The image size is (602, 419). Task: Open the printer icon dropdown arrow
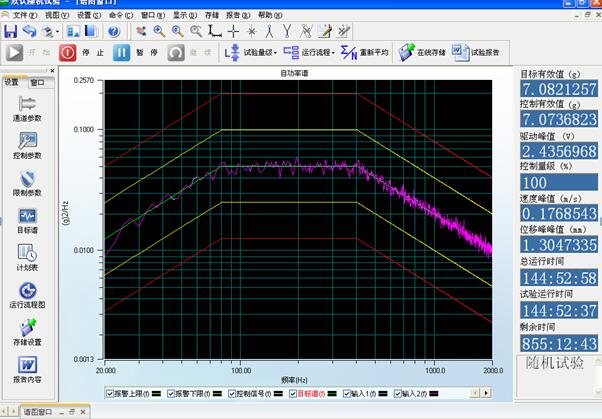pos(57,31)
